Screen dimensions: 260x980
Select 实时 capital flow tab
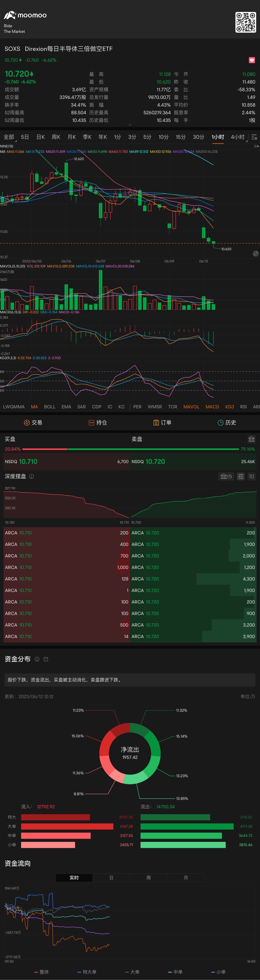coord(74,878)
